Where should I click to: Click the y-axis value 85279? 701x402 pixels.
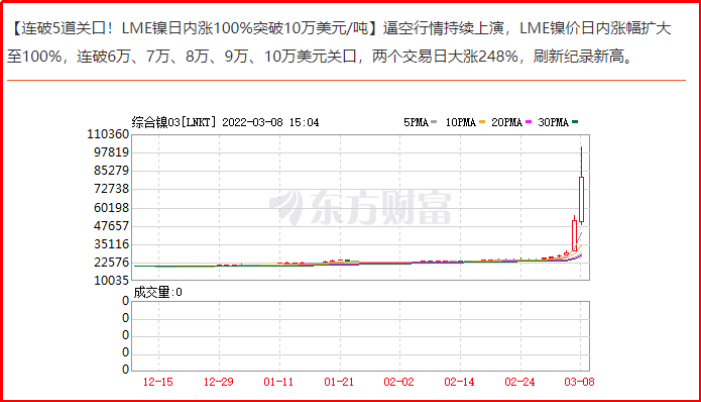pos(111,170)
